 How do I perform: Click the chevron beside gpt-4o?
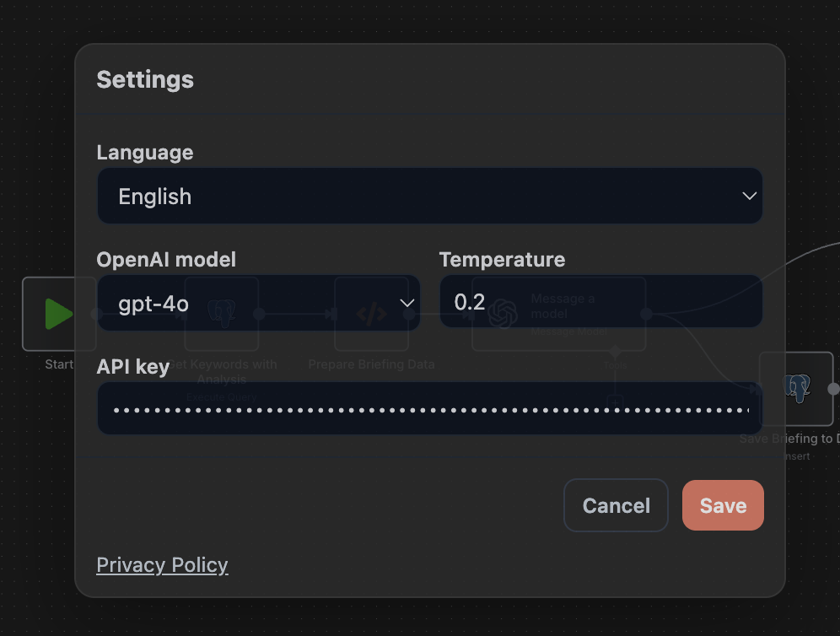click(407, 303)
